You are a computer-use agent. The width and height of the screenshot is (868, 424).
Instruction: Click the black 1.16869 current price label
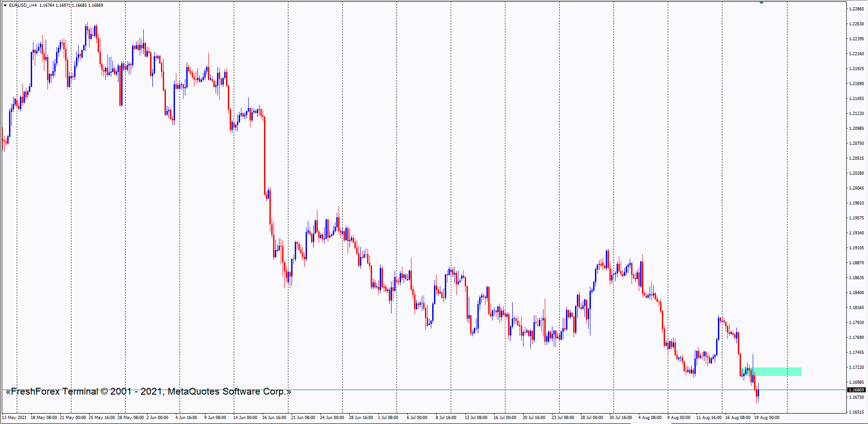(856, 390)
